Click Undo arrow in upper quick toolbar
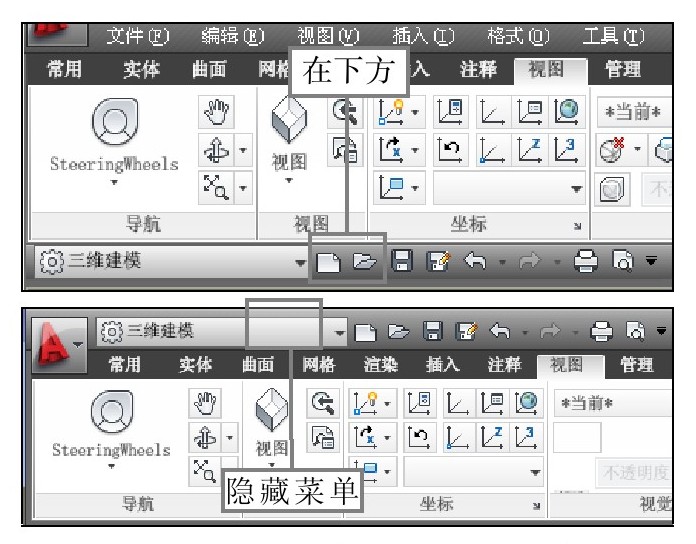696x544 pixels. [x=475, y=261]
